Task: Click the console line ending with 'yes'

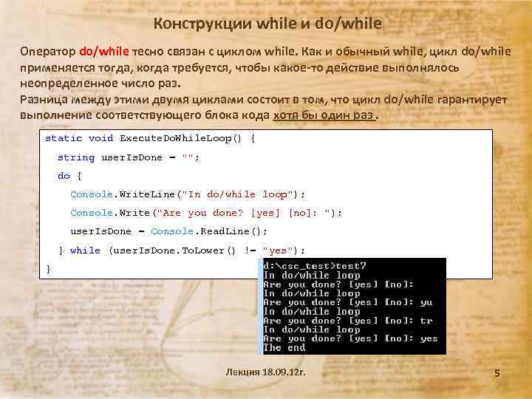Action: tap(350, 338)
